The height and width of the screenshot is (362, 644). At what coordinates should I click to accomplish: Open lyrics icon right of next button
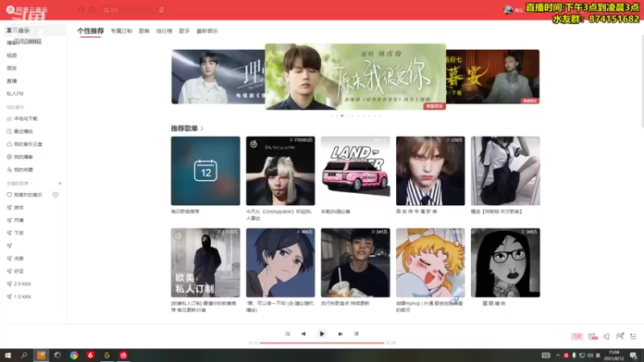tap(356, 334)
